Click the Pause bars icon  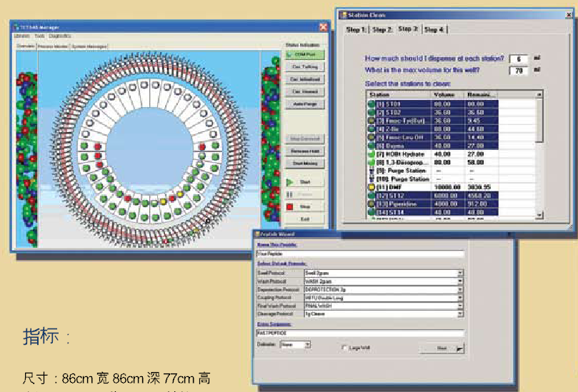[x=290, y=194]
